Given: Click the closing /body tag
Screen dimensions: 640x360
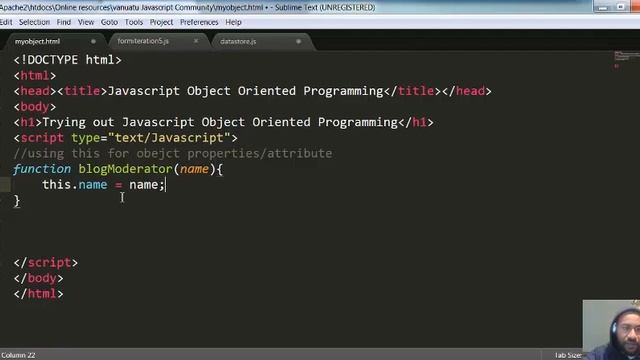Looking at the screenshot, I should pyautogui.click(x=38, y=278).
